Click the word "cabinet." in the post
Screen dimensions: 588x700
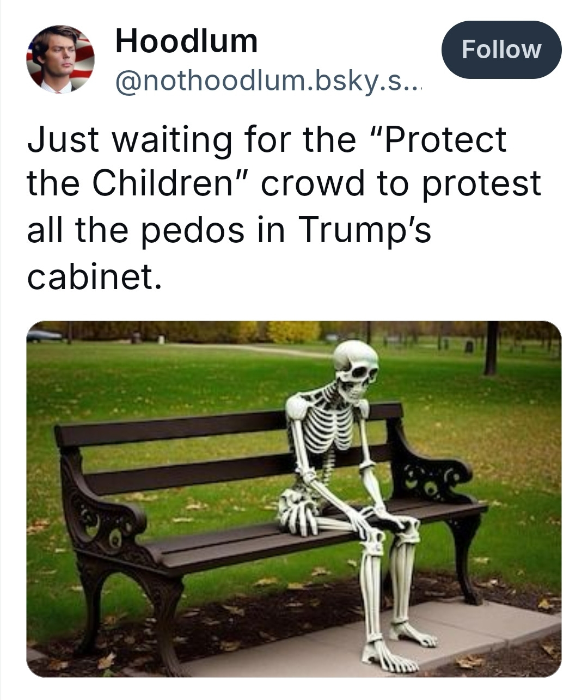pos(95,278)
